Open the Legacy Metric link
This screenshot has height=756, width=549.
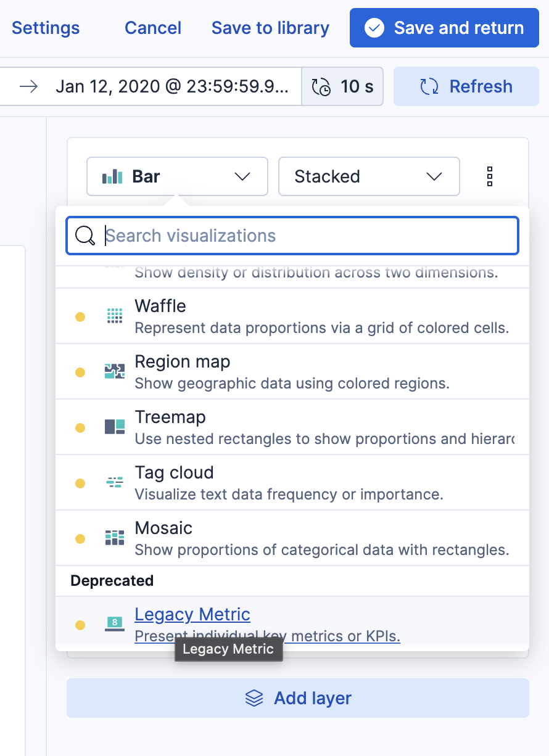coord(192,614)
